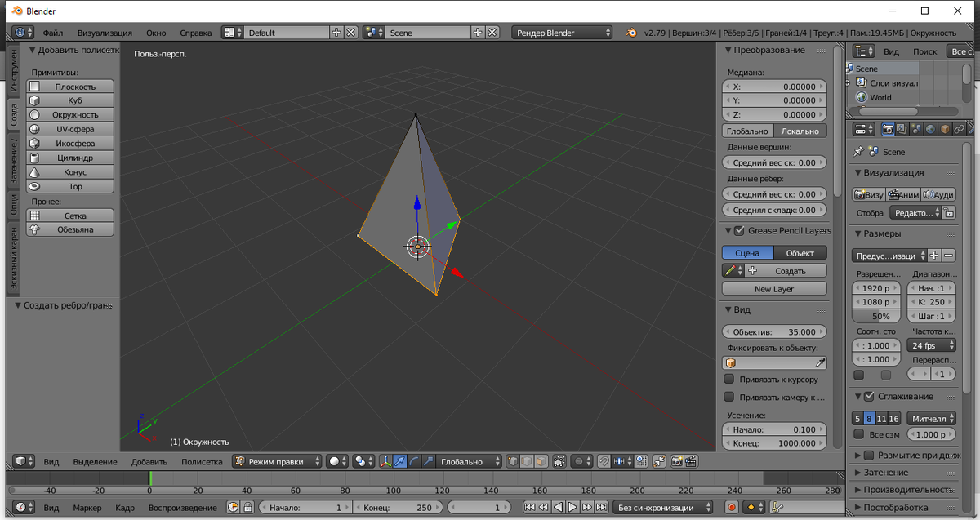Open Render properties camera tab
This screenshot has width=980, height=520.
pyautogui.click(x=888, y=129)
